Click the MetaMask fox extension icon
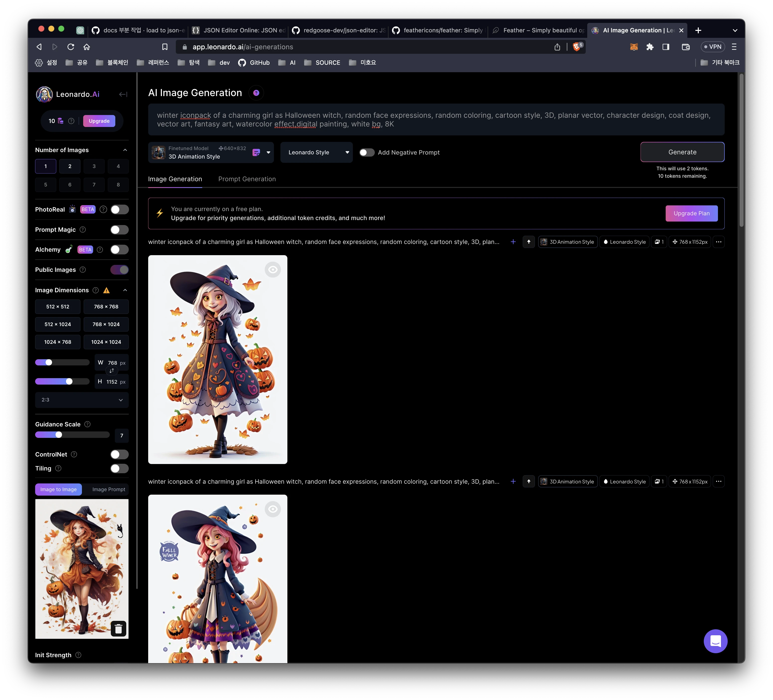This screenshot has width=773, height=700. coord(634,47)
